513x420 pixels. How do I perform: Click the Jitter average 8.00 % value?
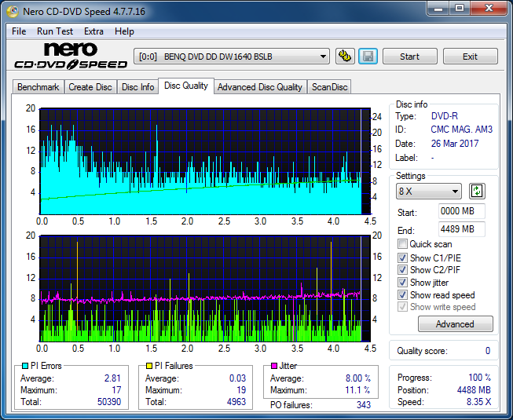tap(358, 378)
